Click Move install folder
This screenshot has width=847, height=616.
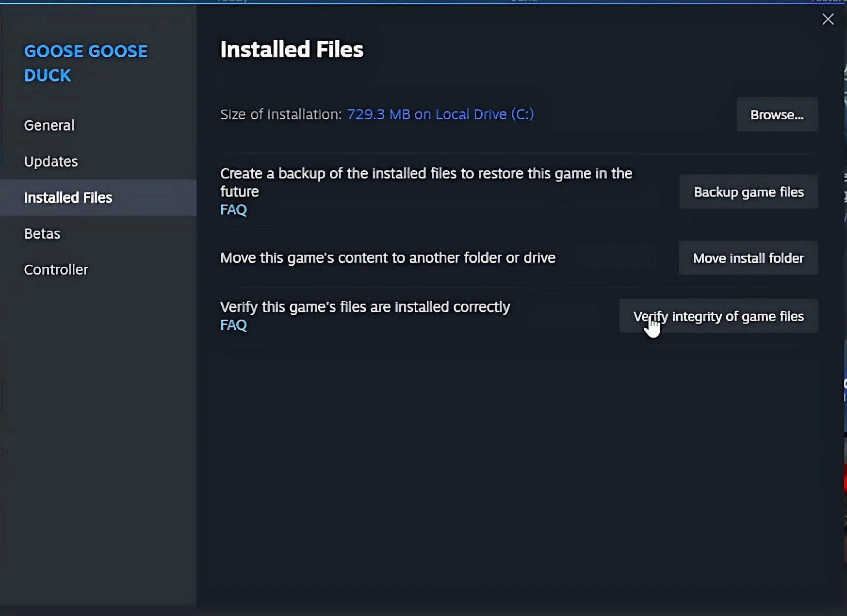[x=748, y=258]
